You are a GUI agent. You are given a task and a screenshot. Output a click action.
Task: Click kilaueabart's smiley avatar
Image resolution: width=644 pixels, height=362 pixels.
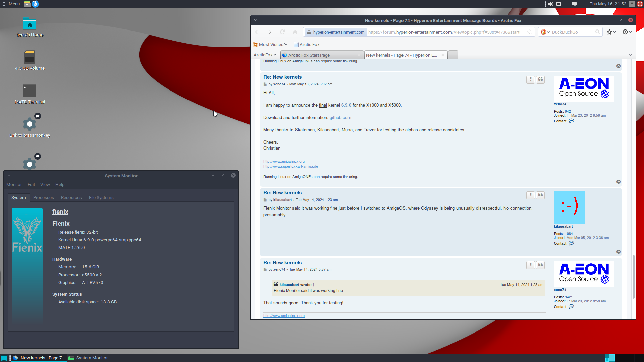[x=570, y=207]
